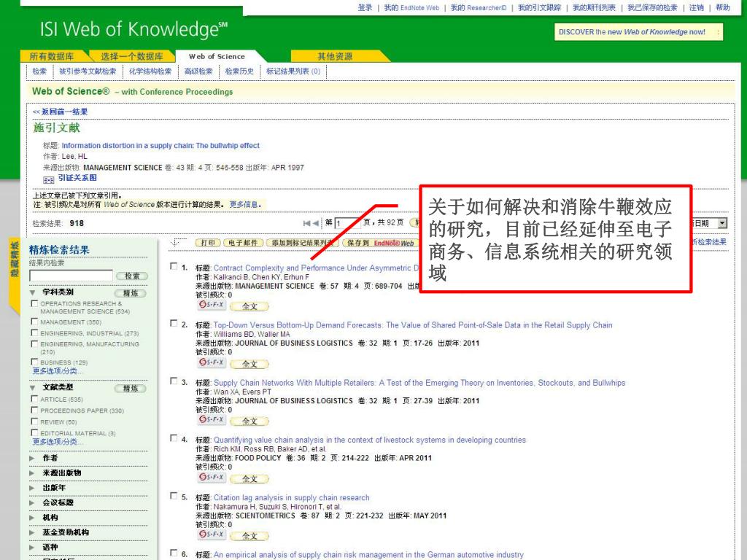This screenshot has height=560, width=747.
Task: Open 全文 full text for result 1
Action: 249,306
